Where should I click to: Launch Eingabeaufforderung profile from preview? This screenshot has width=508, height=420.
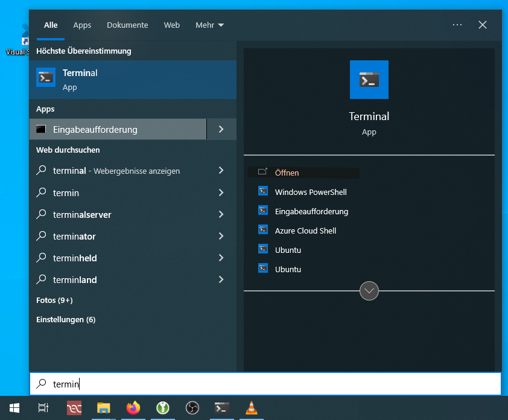[311, 212]
